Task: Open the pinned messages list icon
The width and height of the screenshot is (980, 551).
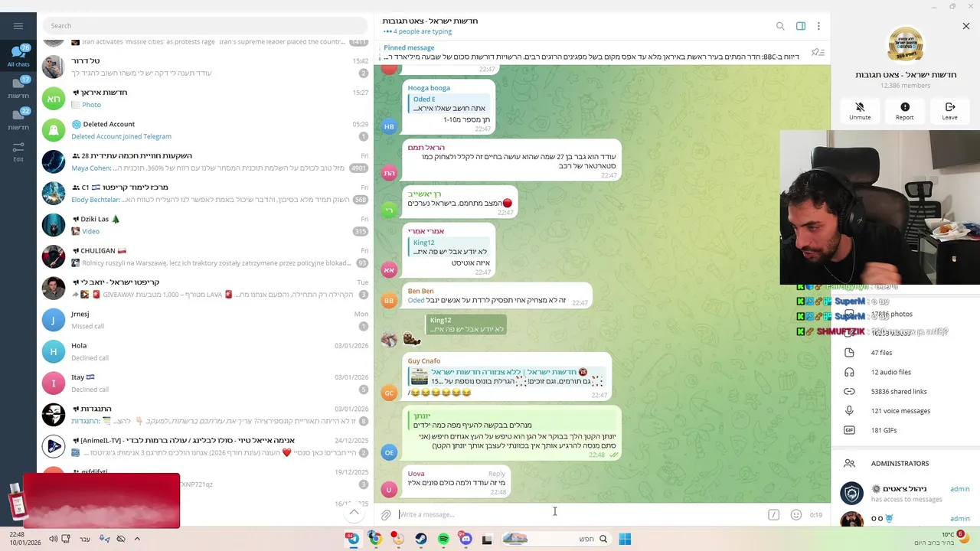Action: coord(818,52)
